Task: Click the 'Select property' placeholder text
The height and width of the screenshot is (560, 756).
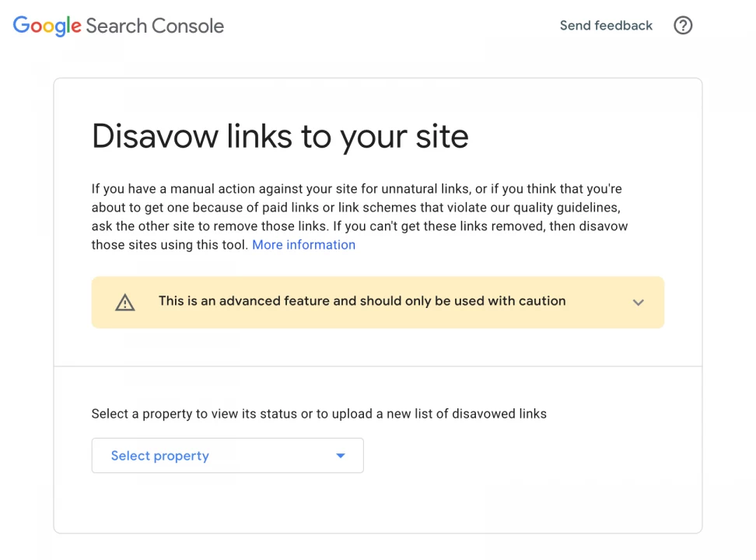Action: (x=160, y=456)
